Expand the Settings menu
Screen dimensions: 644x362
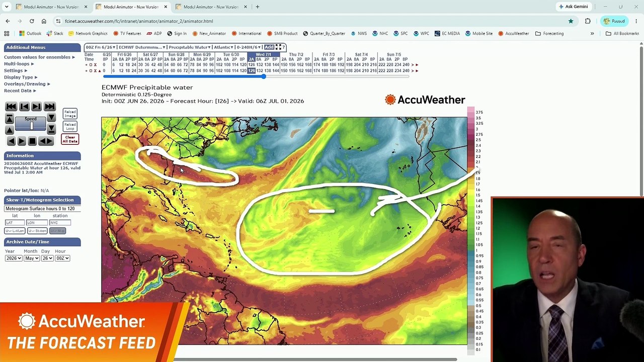coord(16,70)
